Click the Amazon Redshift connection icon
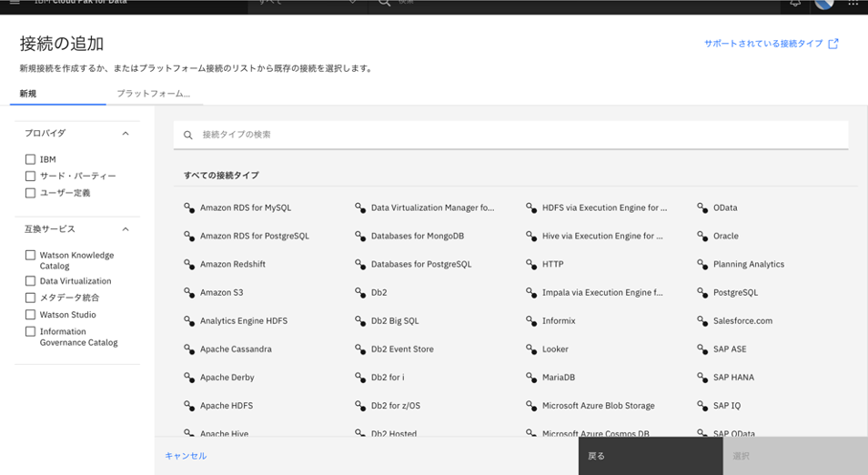The width and height of the screenshot is (868, 475). click(189, 264)
